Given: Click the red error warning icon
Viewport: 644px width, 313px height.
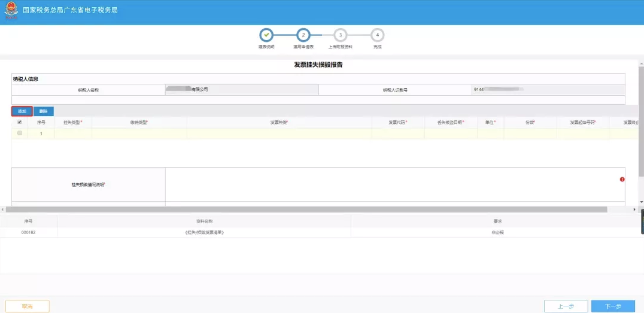Looking at the screenshot, I should (622, 180).
